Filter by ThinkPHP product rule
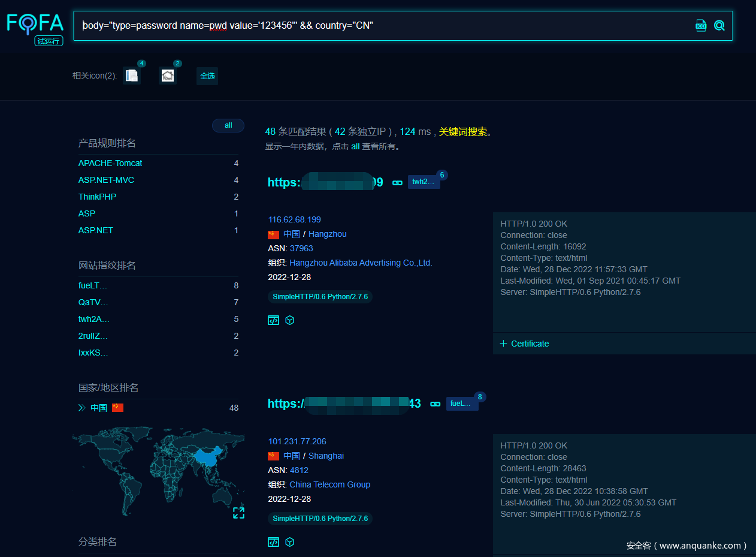756x557 pixels. tap(97, 197)
